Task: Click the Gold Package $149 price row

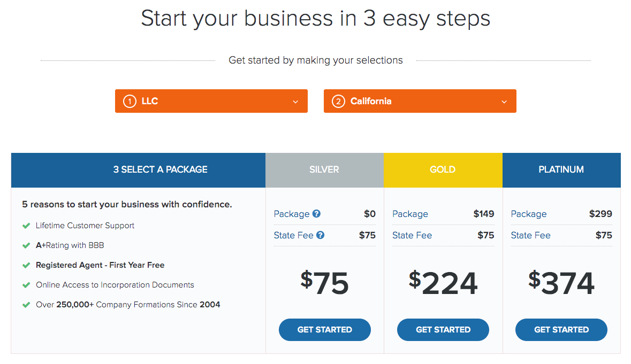Action: 443,214
